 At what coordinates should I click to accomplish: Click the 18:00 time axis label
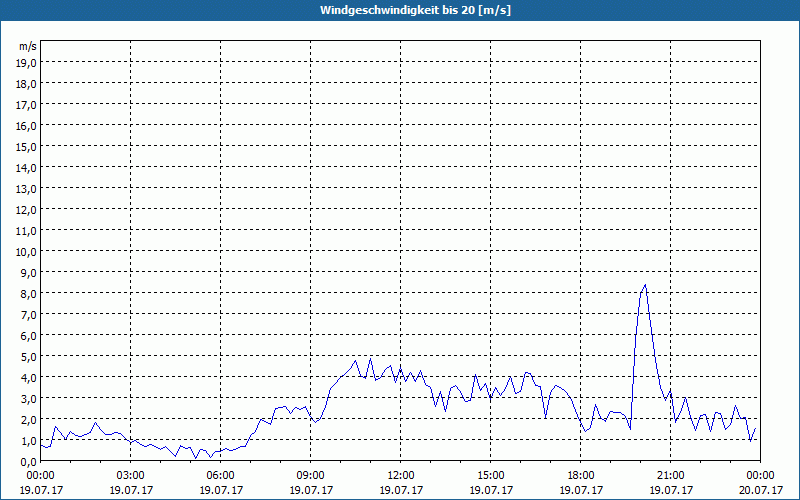click(581, 476)
